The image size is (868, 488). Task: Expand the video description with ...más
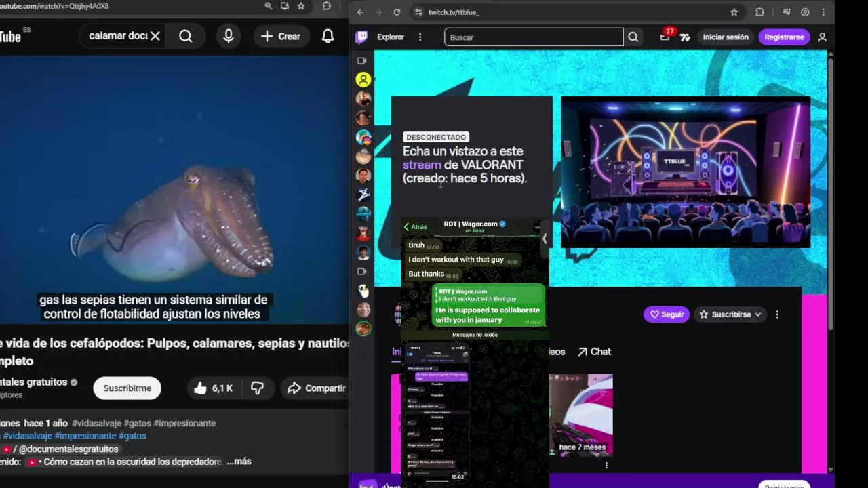239,462
